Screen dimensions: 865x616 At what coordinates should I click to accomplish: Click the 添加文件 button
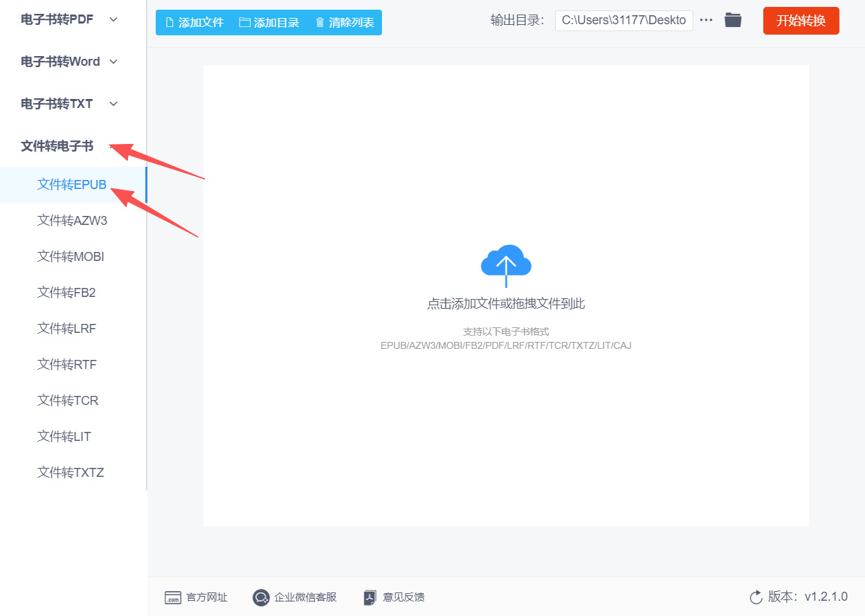[194, 22]
